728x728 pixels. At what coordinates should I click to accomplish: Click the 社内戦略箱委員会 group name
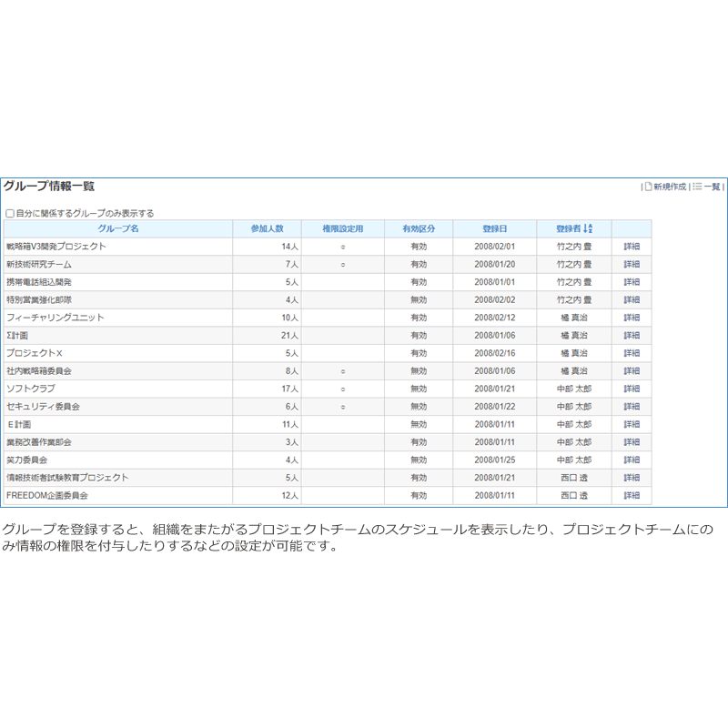pos(38,371)
